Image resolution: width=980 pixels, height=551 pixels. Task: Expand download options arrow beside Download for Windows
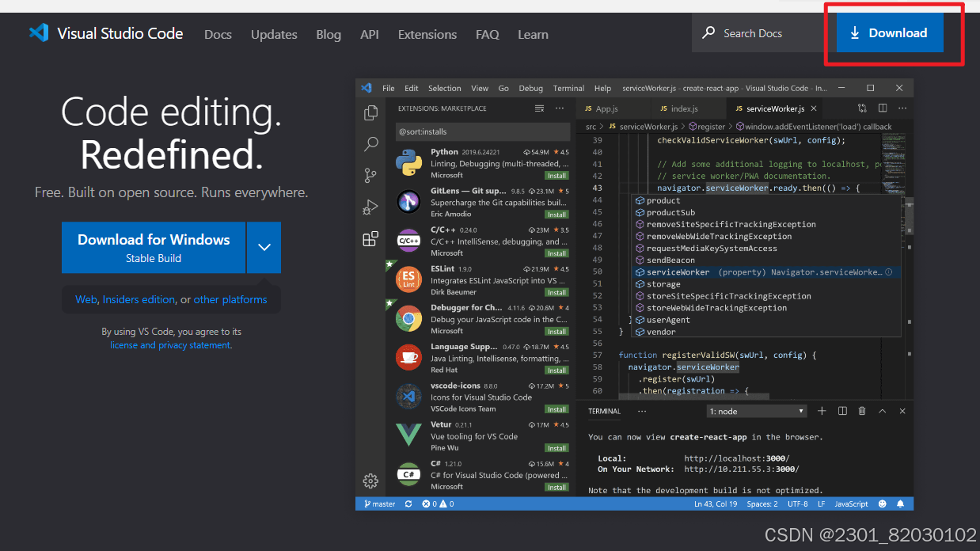tap(264, 247)
